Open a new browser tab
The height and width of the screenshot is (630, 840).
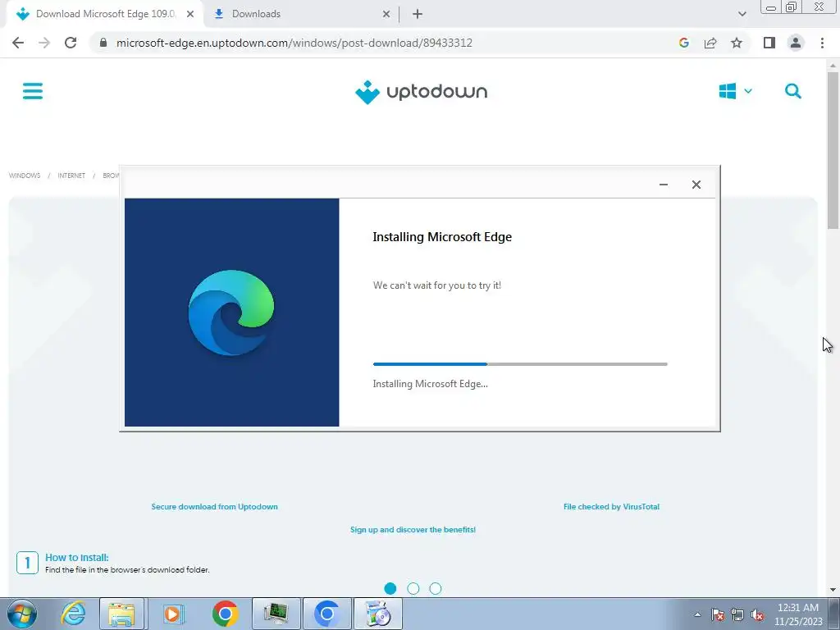tap(418, 14)
